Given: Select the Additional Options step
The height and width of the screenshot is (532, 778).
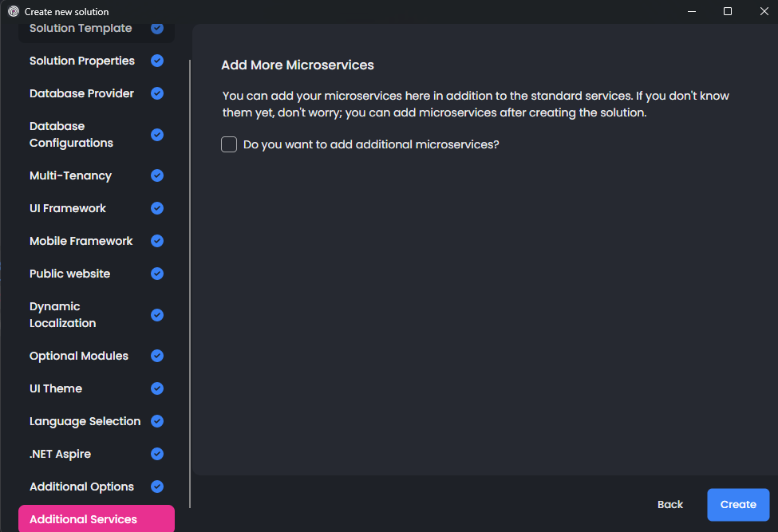Looking at the screenshot, I should tap(81, 487).
